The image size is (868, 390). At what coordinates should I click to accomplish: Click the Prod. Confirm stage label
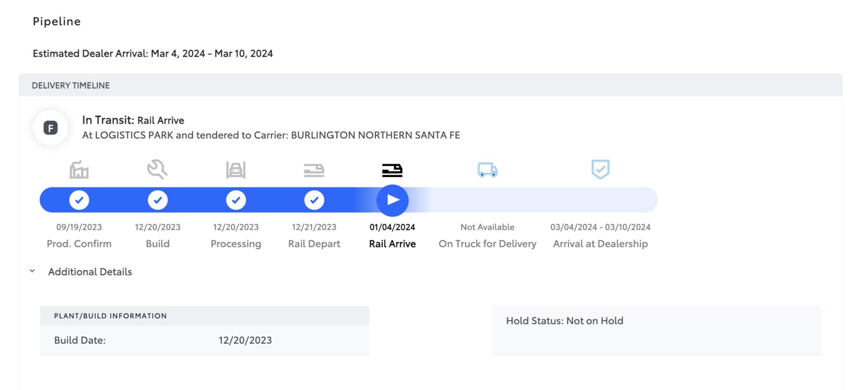(79, 244)
